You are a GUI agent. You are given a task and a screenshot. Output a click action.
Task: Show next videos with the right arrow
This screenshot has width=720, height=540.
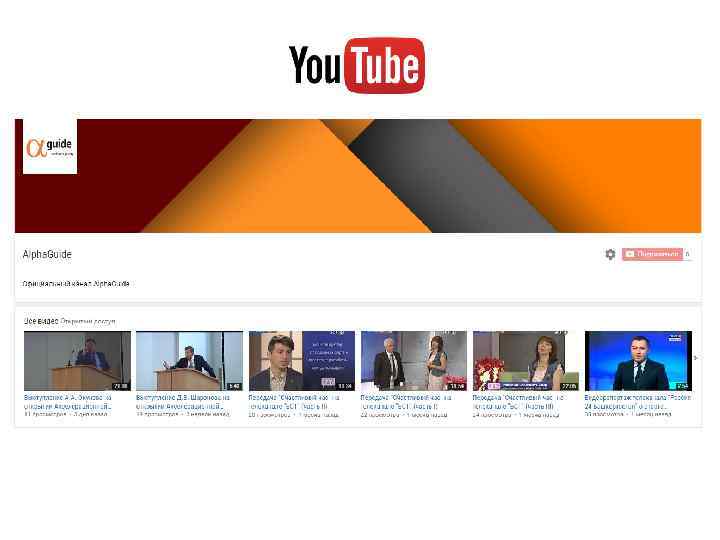[x=696, y=358]
